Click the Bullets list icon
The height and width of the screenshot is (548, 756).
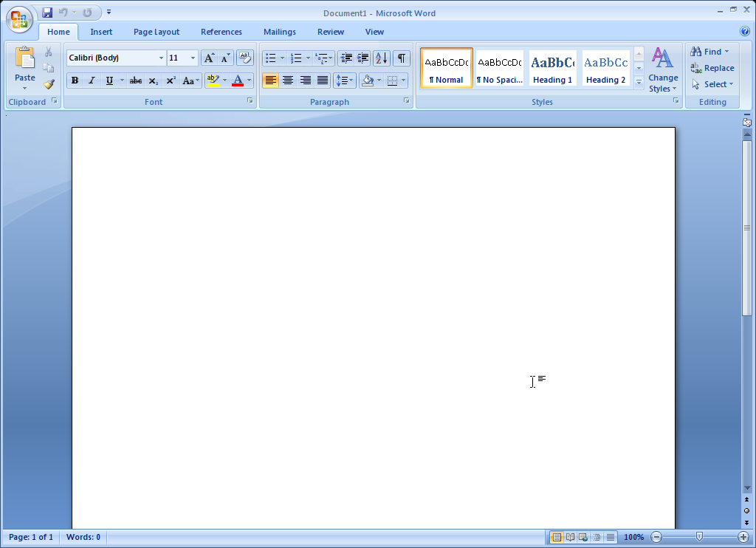click(270, 58)
